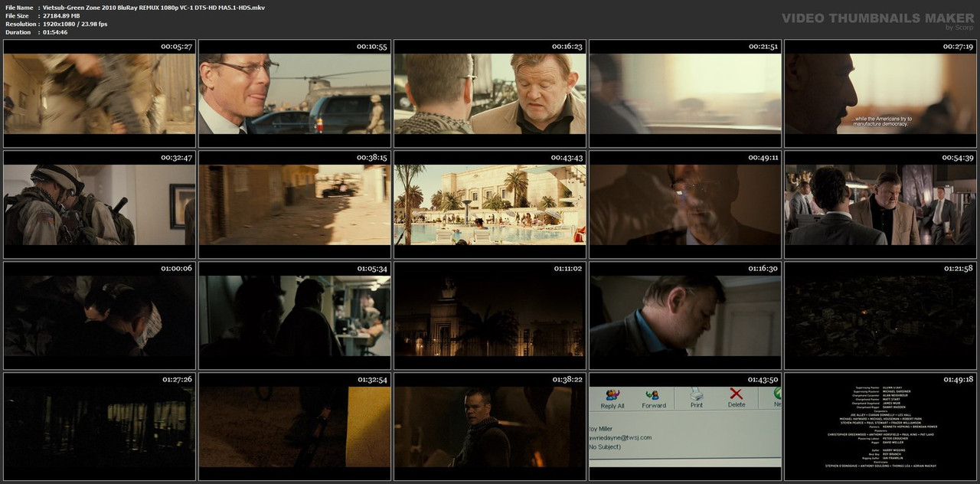The height and width of the screenshot is (484, 980).
Task: Click the night palace frame at 01:11:02
Action: point(490,316)
